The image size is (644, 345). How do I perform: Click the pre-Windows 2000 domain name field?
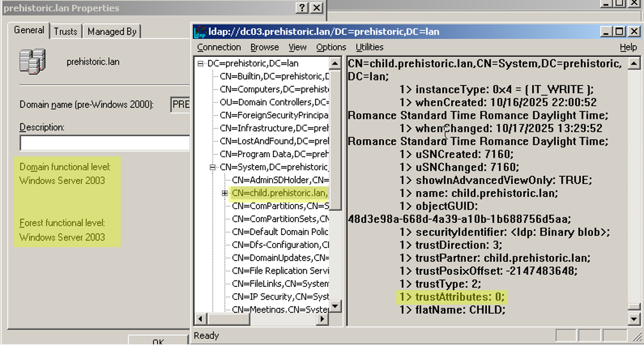(x=180, y=104)
